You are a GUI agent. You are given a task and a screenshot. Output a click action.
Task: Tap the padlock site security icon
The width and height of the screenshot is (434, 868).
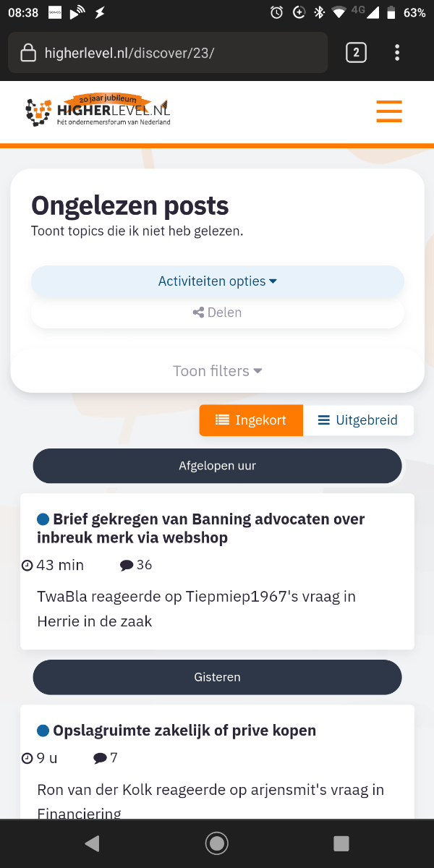tap(28, 53)
